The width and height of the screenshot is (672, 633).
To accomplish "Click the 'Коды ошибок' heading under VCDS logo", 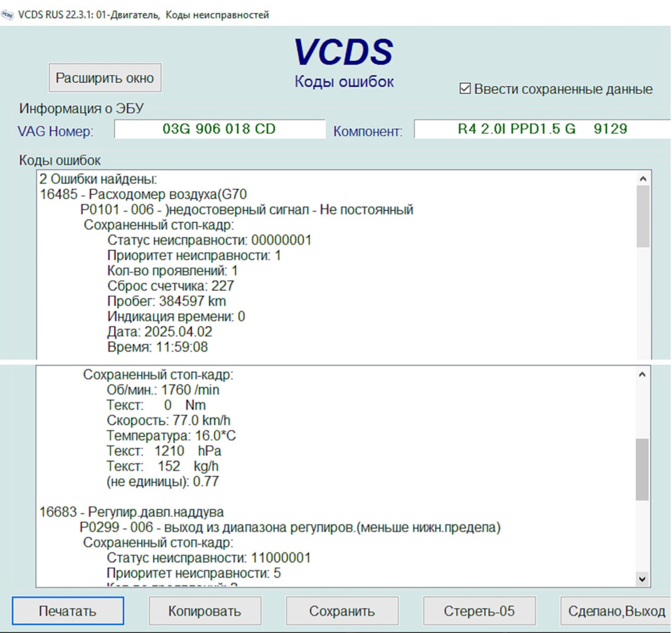I will (344, 81).
